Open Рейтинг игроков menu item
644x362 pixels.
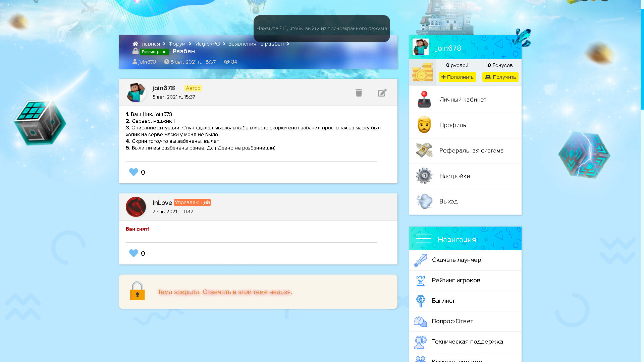[455, 280]
